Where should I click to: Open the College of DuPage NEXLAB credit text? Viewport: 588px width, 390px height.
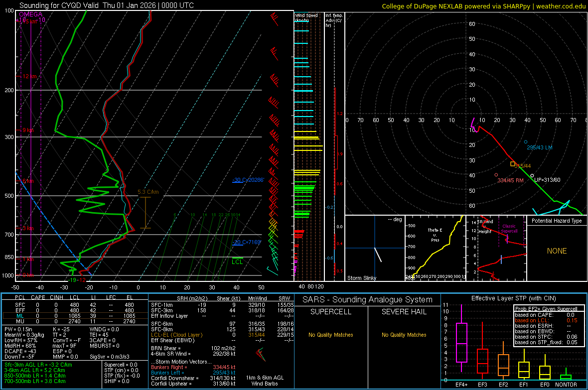[483, 6]
